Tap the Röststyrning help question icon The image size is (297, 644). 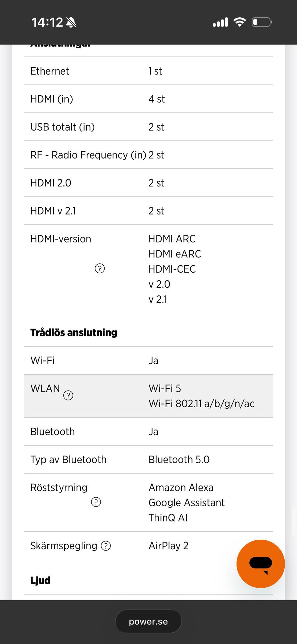[96, 502]
